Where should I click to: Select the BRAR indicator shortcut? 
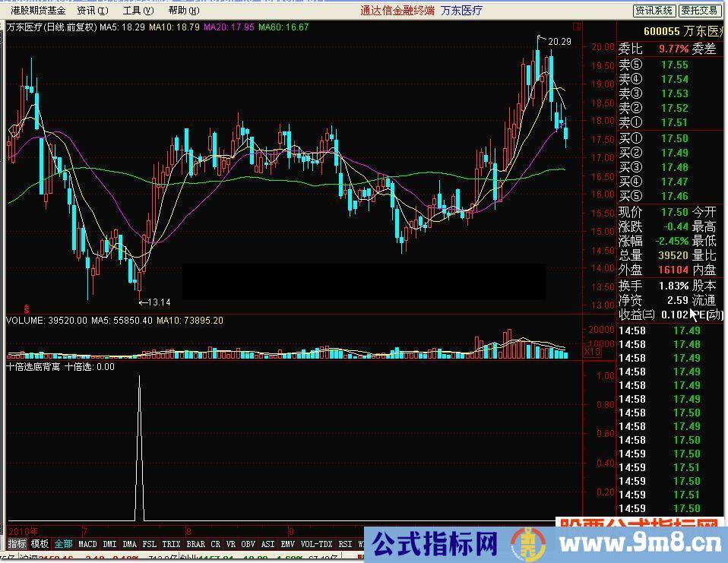tap(195, 544)
